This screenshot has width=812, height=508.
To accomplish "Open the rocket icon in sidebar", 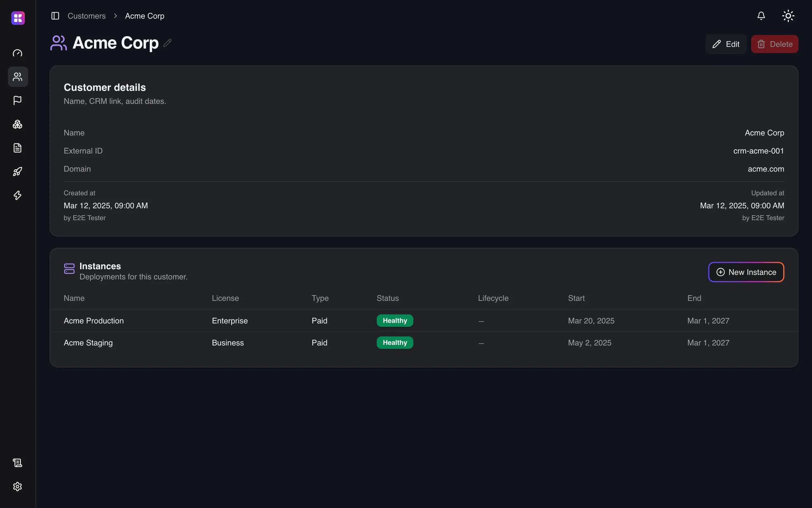I will click(x=17, y=172).
